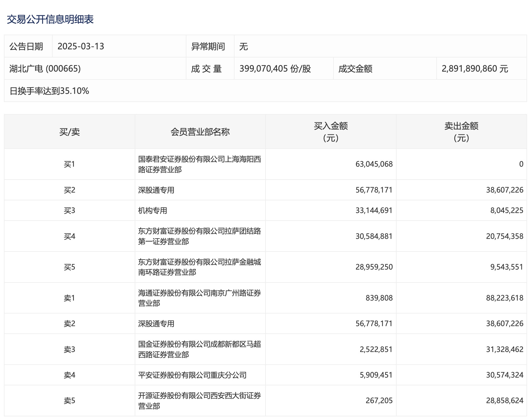The width and height of the screenshot is (531, 420).
Task: Open 海通证券 南京广州路 branch entry
Action: [x=199, y=298]
